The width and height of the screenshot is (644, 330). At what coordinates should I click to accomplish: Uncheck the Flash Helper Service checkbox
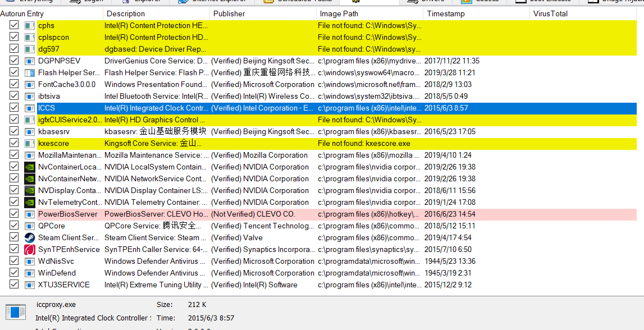tap(14, 72)
